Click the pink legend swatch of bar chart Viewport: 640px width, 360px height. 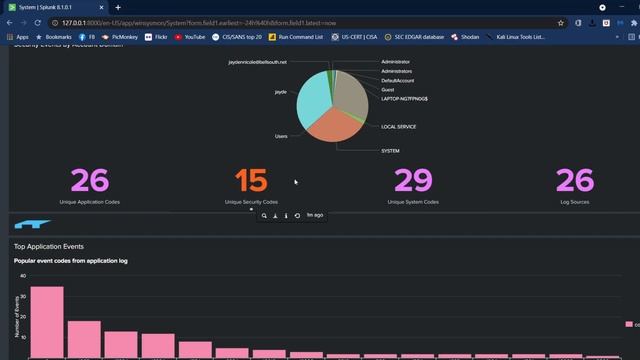629,324
